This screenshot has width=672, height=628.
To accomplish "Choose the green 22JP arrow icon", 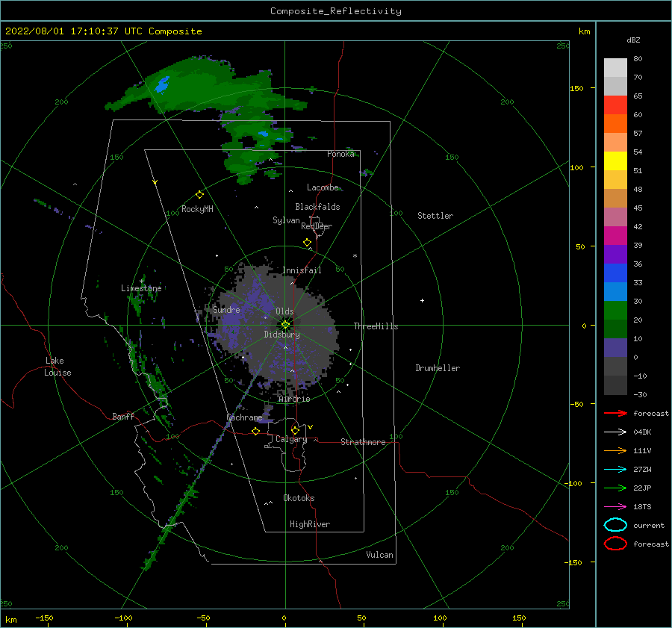I will click(615, 488).
